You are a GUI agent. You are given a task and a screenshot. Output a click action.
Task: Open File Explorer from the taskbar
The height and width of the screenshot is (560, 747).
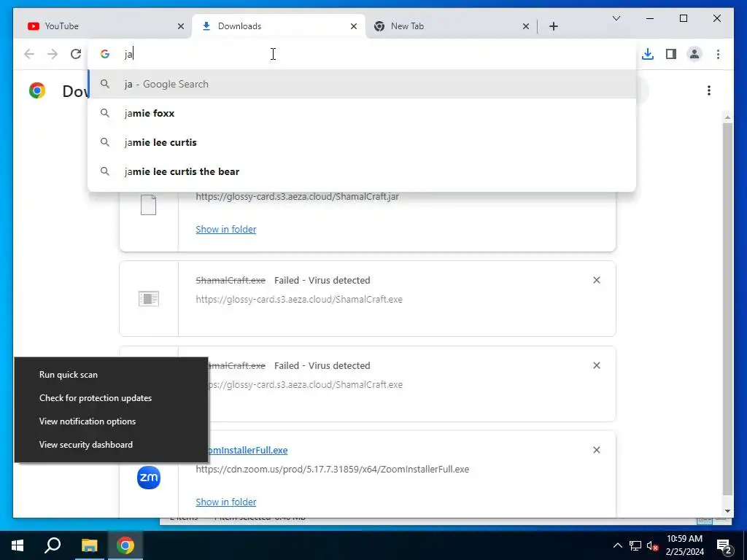click(89, 545)
